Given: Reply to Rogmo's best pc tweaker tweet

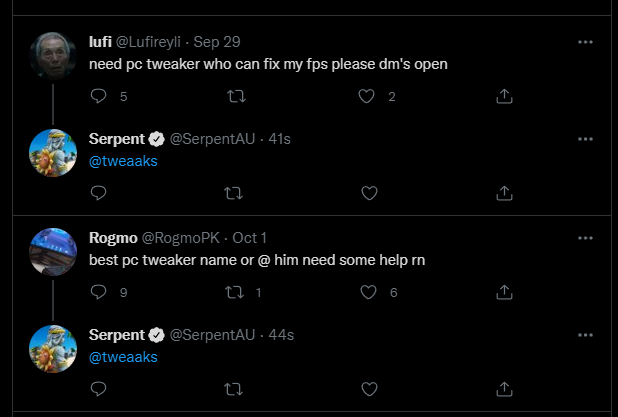Looking at the screenshot, I should click(98, 292).
